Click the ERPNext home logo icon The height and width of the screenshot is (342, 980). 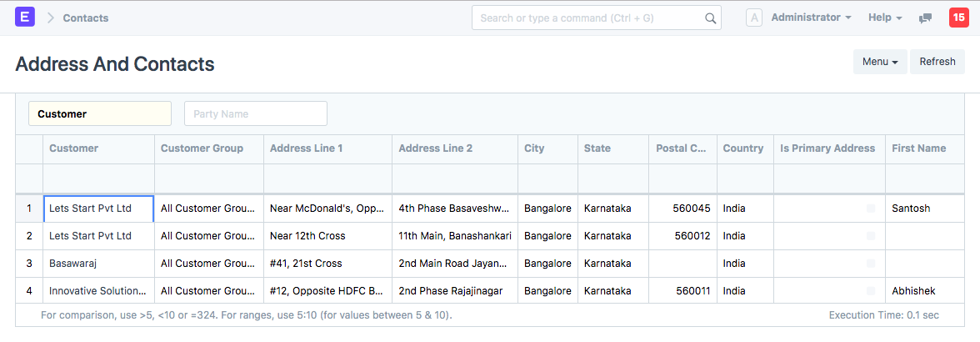point(25,18)
